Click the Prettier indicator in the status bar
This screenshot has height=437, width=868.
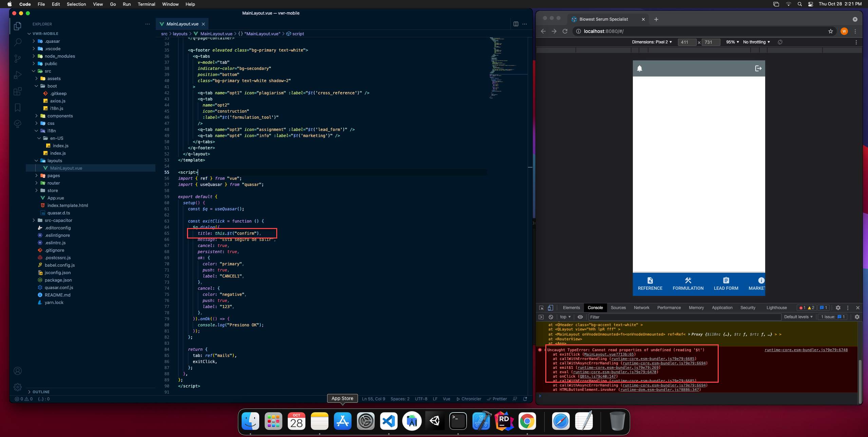(x=497, y=399)
